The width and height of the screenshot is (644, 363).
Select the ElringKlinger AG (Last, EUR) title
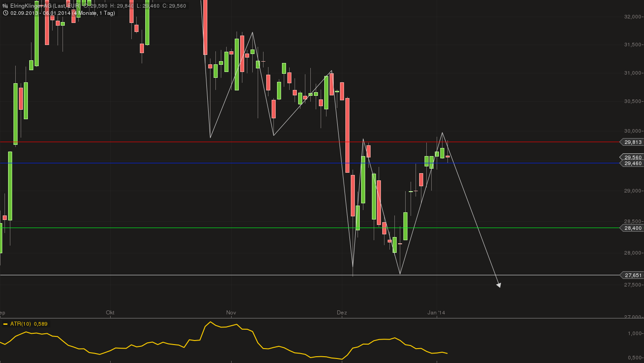[45, 6]
